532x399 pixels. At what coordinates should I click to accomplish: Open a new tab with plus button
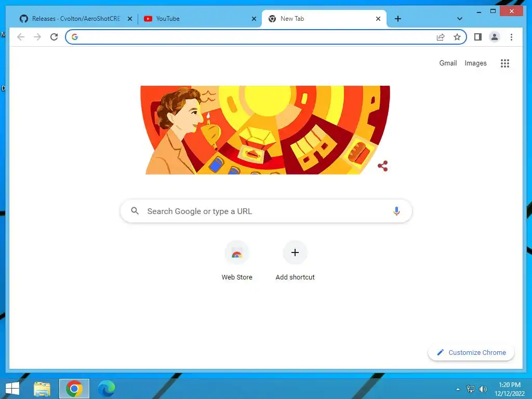[x=398, y=19]
